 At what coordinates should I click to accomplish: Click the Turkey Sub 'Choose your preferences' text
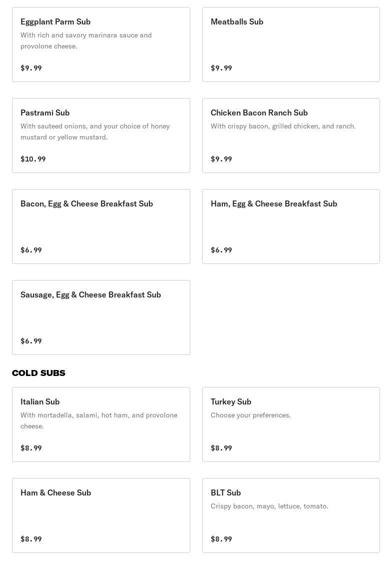[251, 415]
